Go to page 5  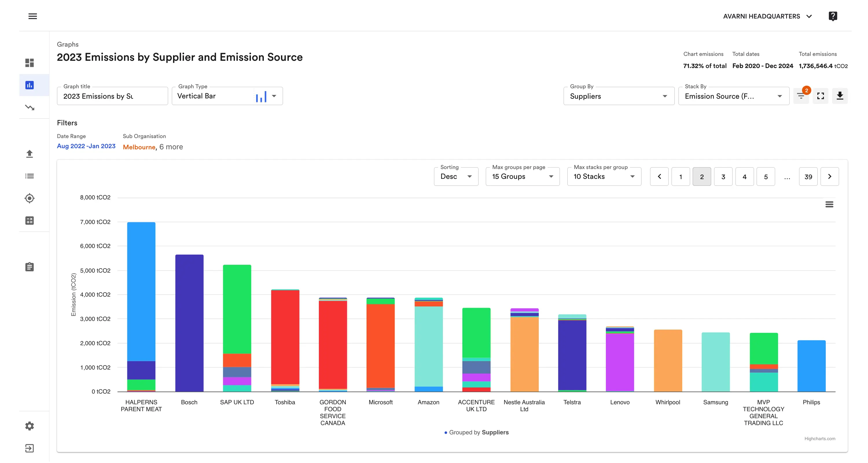point(766,177)
